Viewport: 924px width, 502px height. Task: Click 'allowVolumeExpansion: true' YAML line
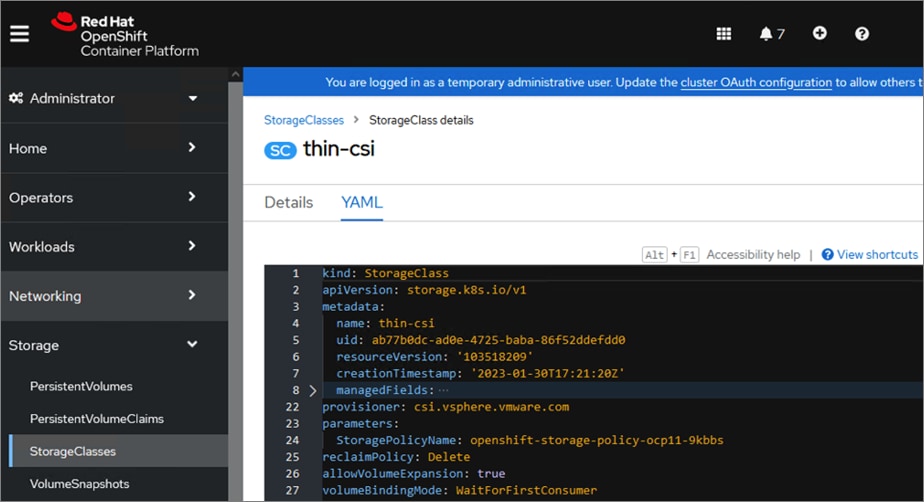click(414, 473)
